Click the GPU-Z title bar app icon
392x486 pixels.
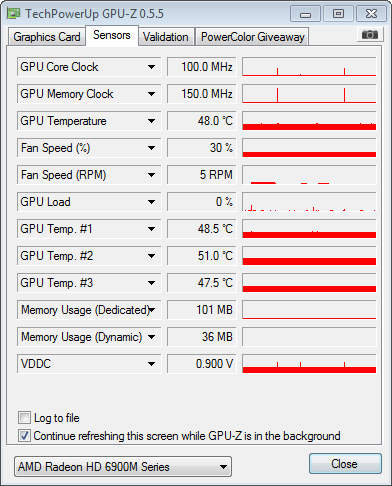[x=13, y=14]
